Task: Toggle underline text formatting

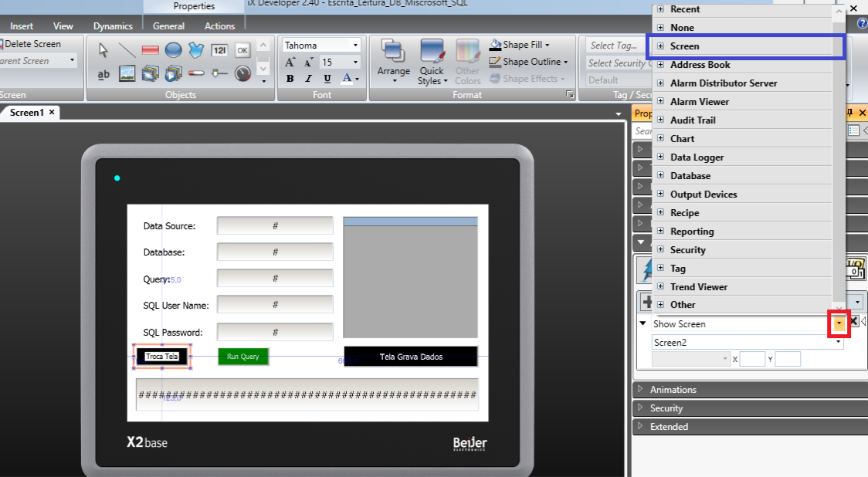Action: tap(327, 79)
